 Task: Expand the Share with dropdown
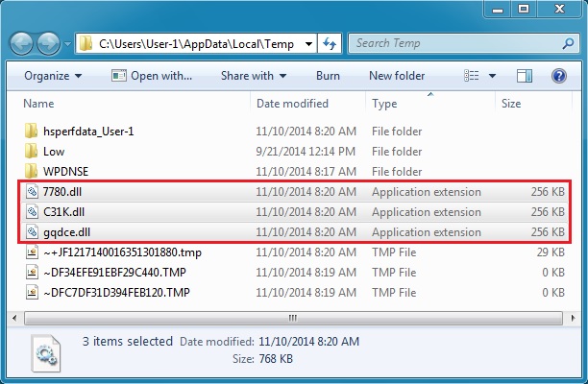(x=254, y=76)
